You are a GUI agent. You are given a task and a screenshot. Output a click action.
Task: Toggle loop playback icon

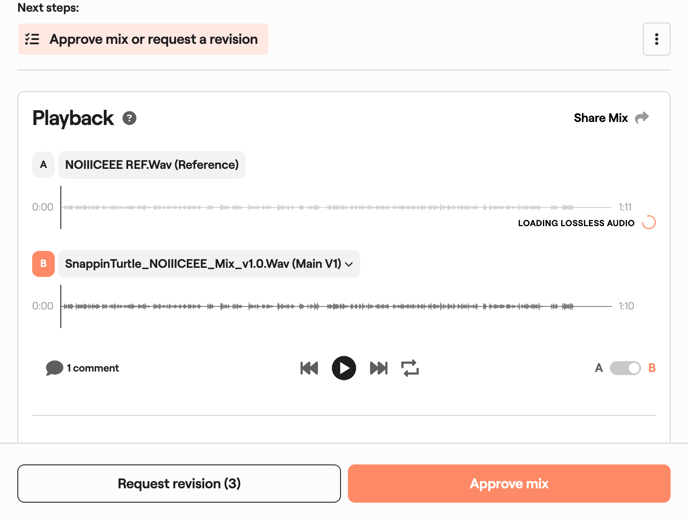pos(410,368)
